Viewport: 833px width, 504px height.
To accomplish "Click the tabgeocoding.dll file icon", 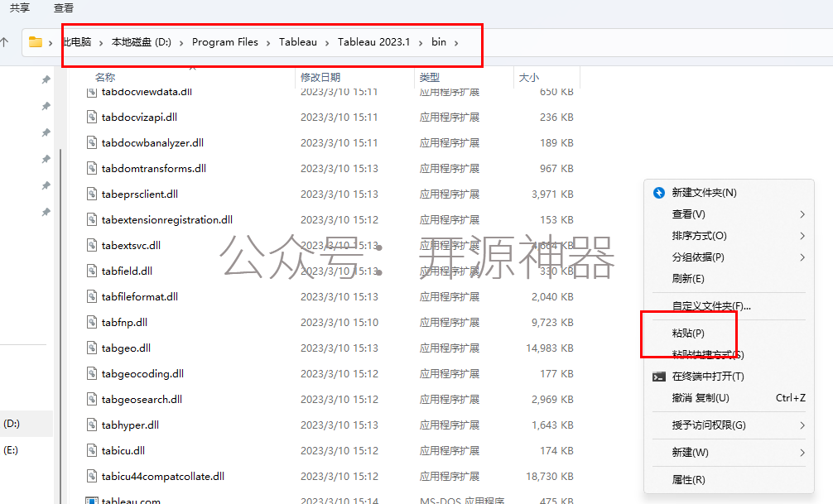I will click(92, 373).
